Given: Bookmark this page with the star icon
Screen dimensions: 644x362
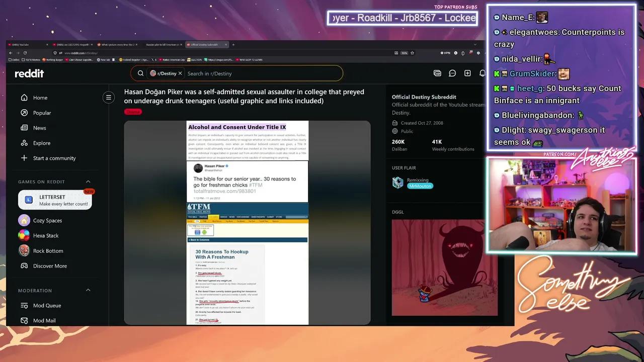Looking at the screenshot, I should 412,53.
